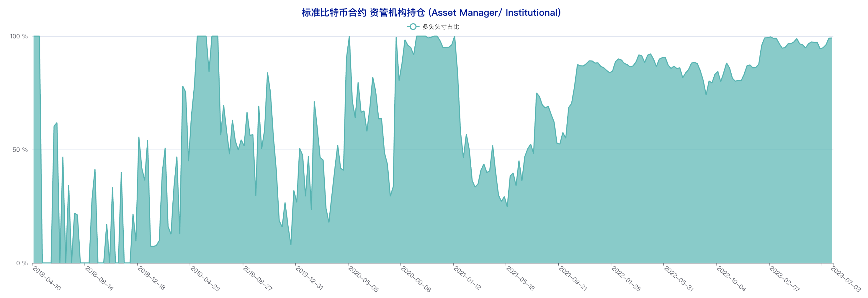Select the 2019-08-27 date label
This screenshot has height=298, width=868.
coord(257,279)
